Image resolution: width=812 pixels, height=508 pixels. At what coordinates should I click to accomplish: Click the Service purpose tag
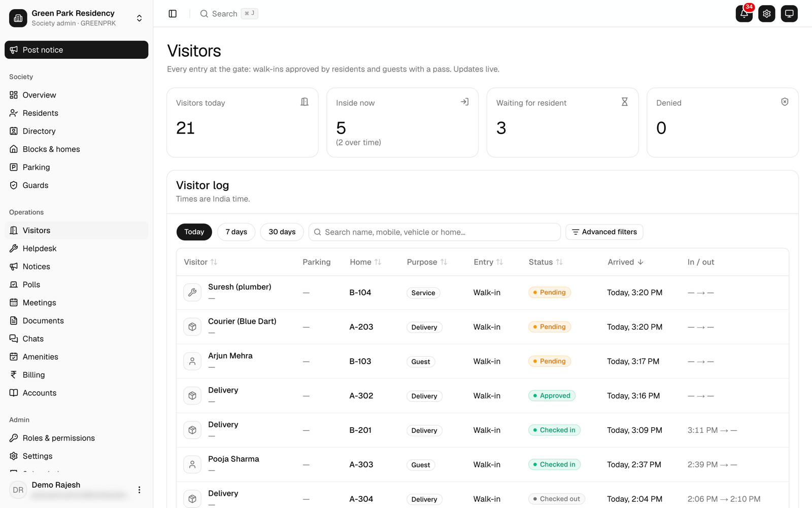[x=423, y=293]
